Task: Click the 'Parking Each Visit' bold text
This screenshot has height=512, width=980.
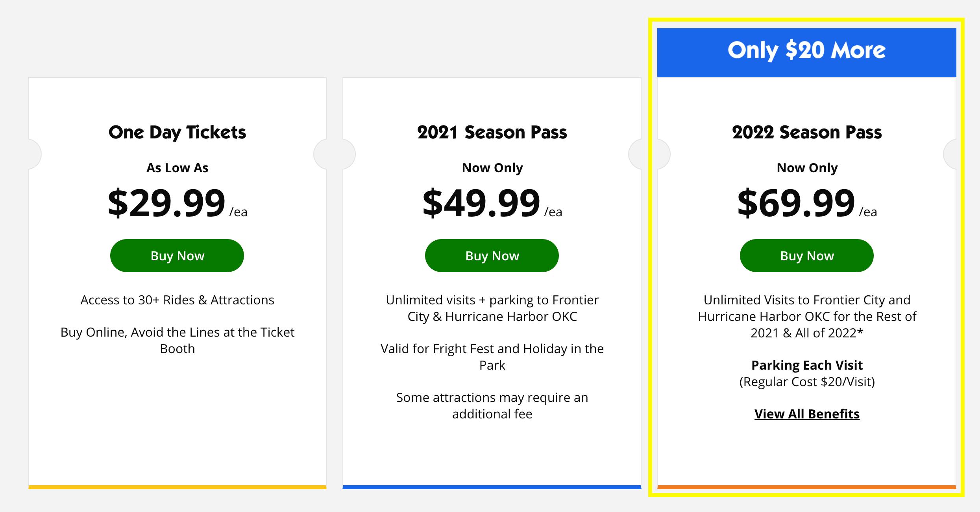Action: [807, 365]
